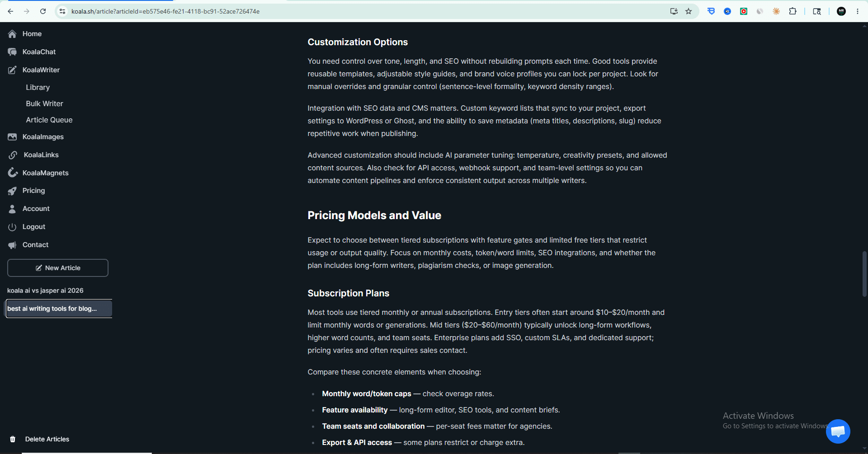Click the KoalaChat speech bubble icon

click(12, 52)
